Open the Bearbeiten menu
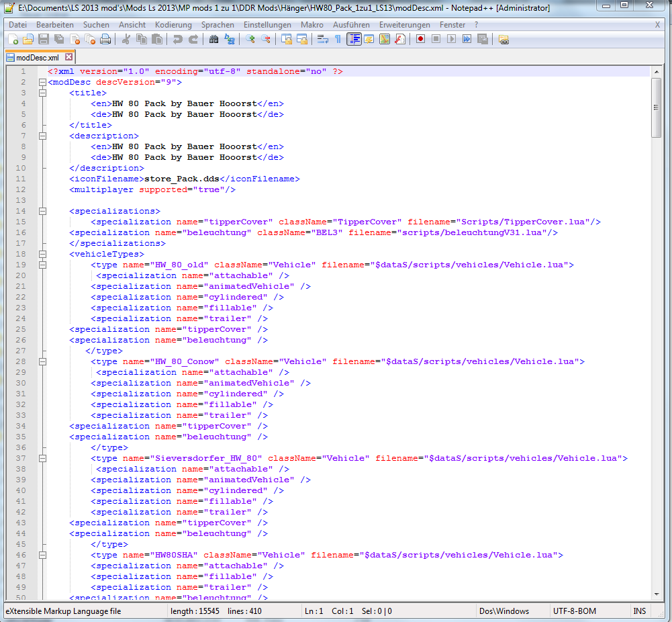This screenshot has width=672, height=622. 55,25
